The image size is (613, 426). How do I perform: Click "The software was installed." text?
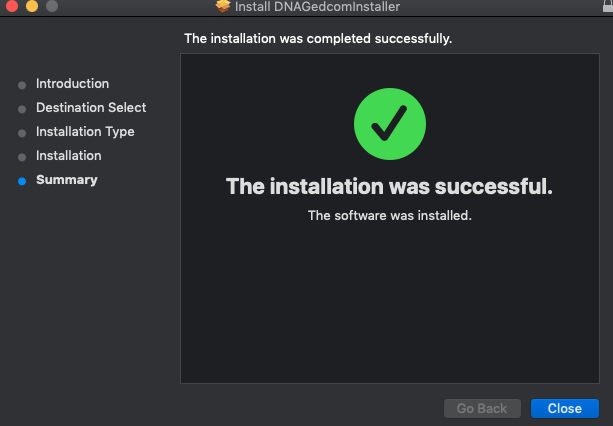point(389,215)
